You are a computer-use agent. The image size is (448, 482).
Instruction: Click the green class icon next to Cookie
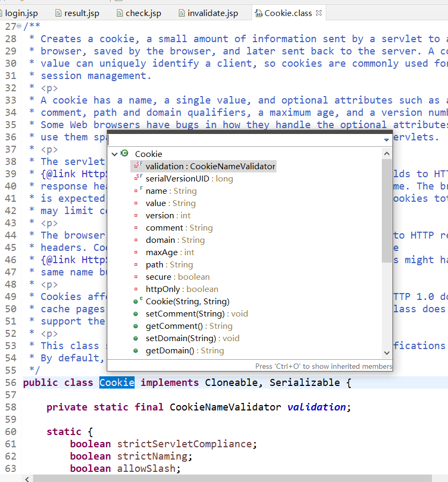click(x=124, y=153)
